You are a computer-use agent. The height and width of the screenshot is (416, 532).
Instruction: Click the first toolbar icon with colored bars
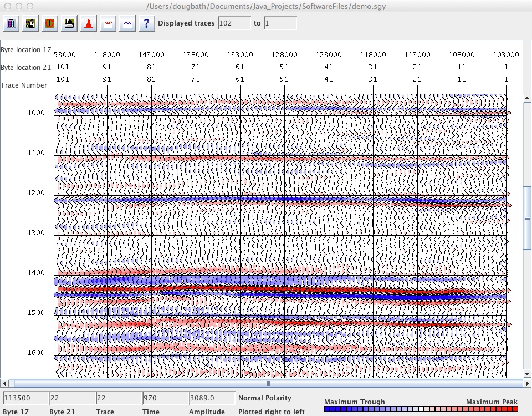(12, 23)
